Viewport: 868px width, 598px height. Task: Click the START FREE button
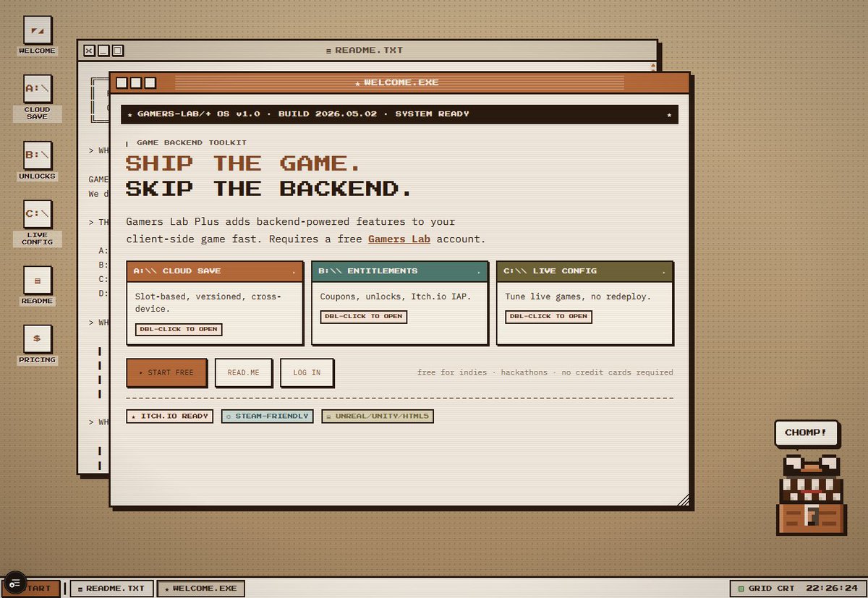click(166, 372)
